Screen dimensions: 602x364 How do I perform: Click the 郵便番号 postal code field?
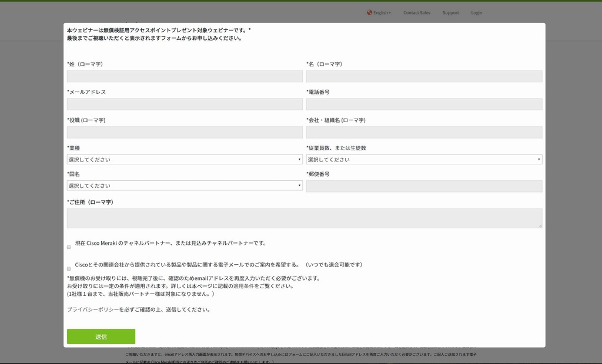(424, 187)
